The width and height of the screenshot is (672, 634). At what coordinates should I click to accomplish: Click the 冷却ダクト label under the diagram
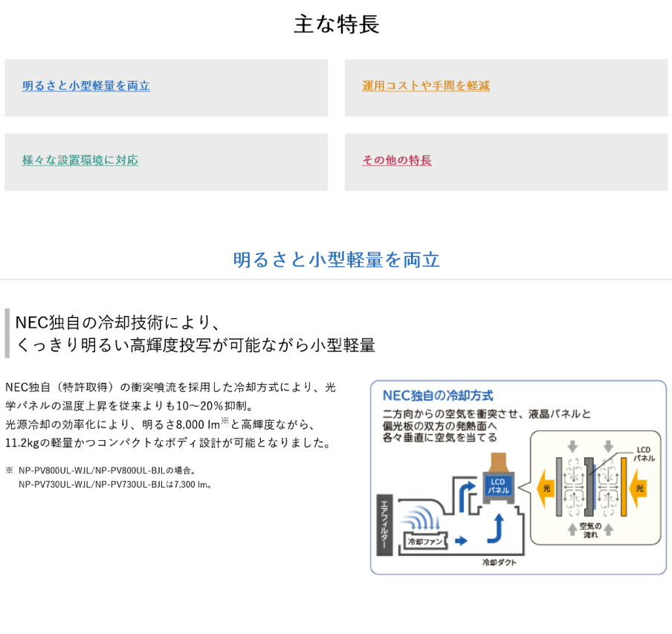coord(499,563)
